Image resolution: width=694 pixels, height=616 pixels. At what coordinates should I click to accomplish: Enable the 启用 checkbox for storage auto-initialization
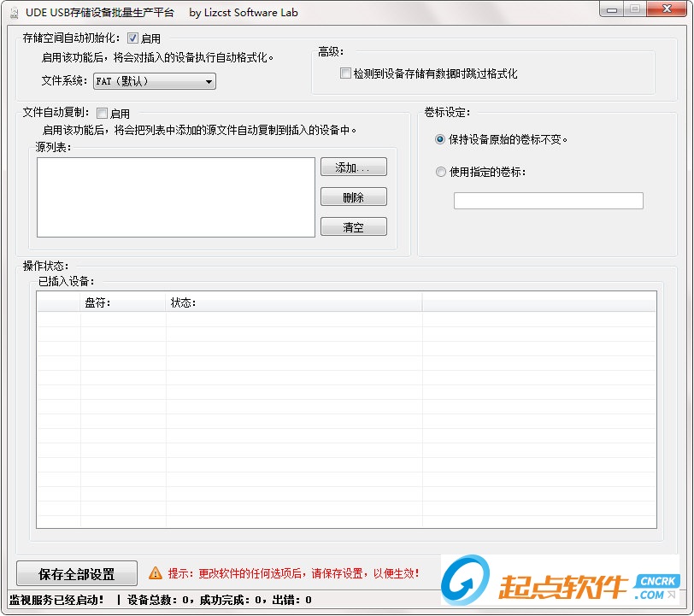[x=132, y=38]
